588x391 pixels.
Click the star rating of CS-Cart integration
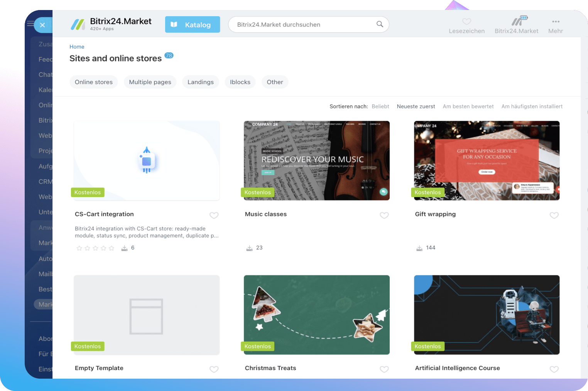coord(95,248)
